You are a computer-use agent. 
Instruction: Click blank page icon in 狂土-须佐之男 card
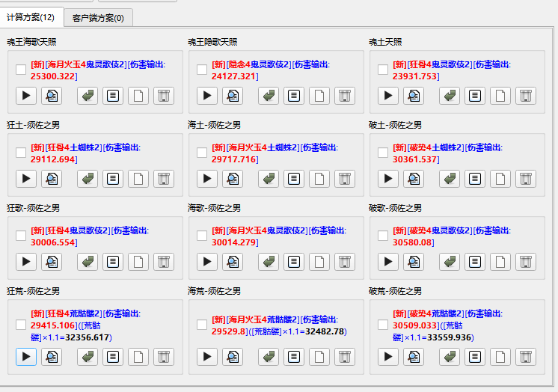pos(138,179)
